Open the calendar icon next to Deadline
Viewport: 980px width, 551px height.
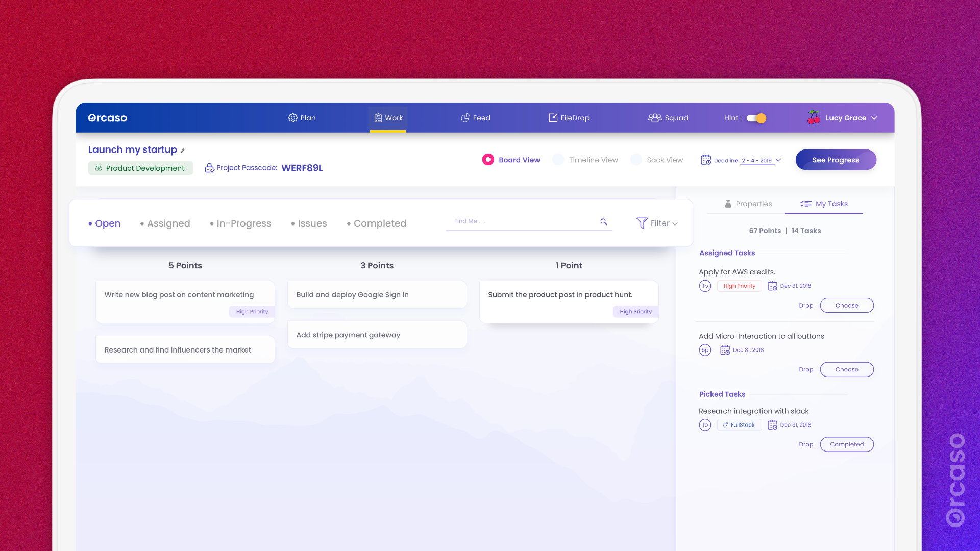pyautogui.click(x=706, y=160)
